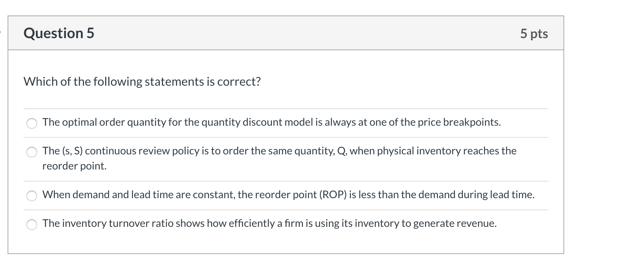The image size is (644, 268).
Task: Select the reorder point (ROP) statement option
Action: (32, 196)
